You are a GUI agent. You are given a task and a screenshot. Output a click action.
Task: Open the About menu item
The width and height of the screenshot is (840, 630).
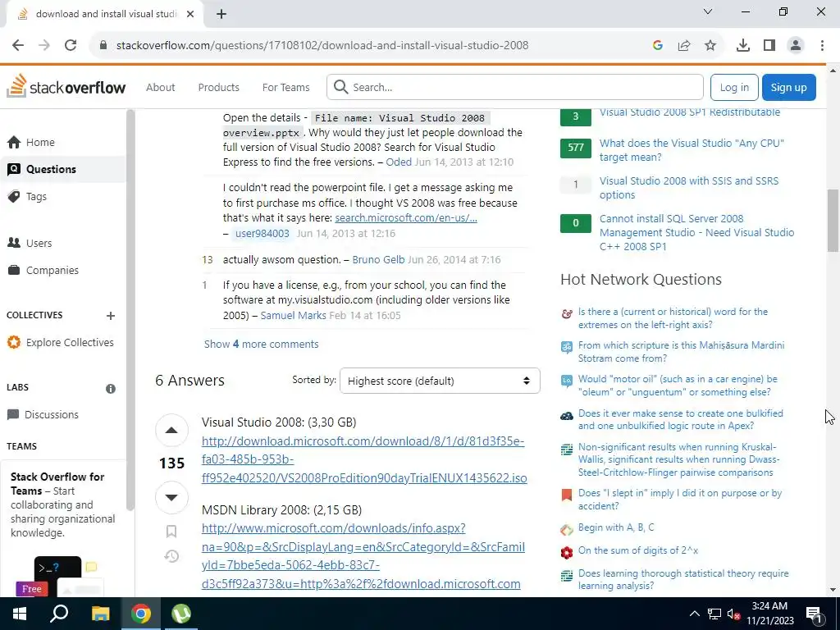[x=160, y=87]
